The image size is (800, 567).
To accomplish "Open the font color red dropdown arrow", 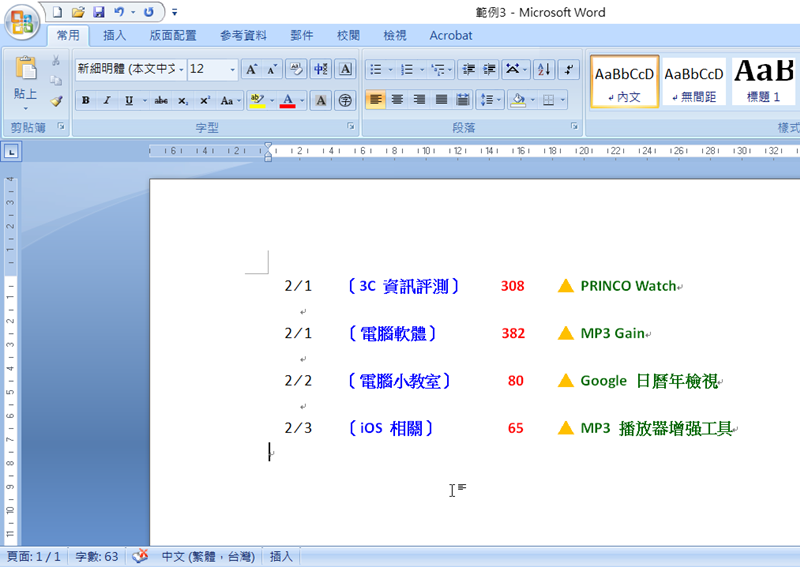I will click(x=302, y=100).
